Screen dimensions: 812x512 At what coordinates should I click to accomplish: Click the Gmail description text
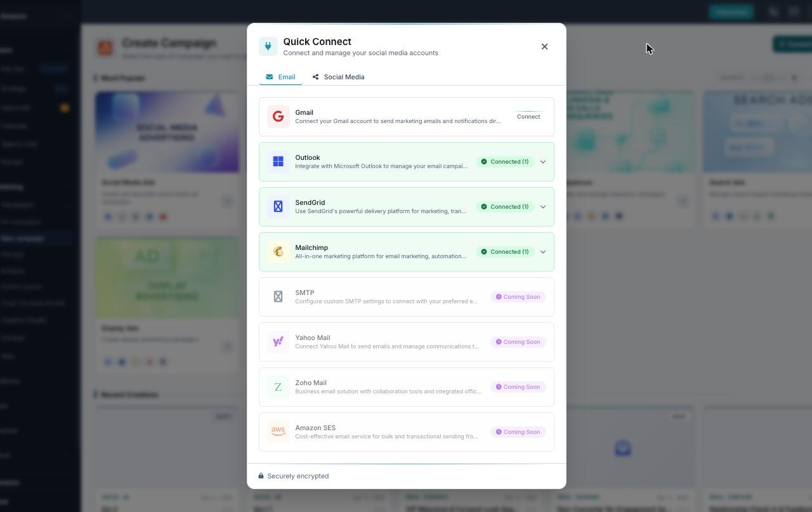pyautogui.click(x=398, y=121)
